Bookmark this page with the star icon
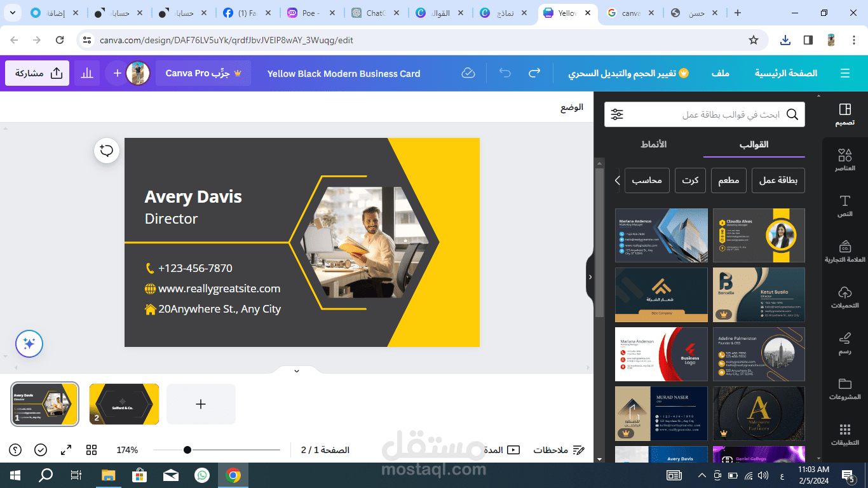This screenshot has height=488, width=868. point(754,40)
